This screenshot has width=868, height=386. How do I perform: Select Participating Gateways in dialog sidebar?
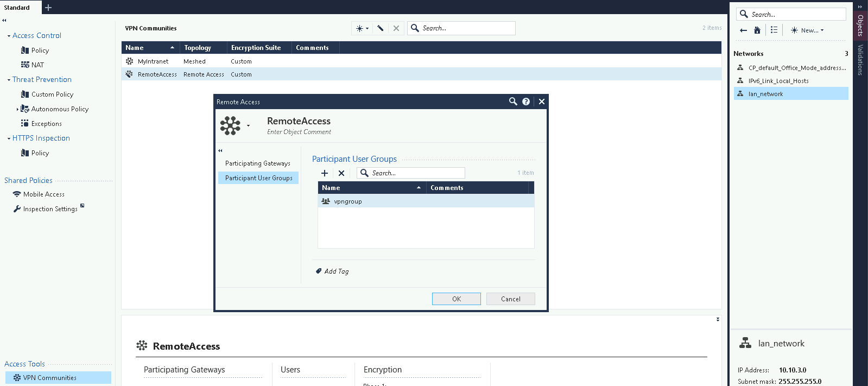258,163
